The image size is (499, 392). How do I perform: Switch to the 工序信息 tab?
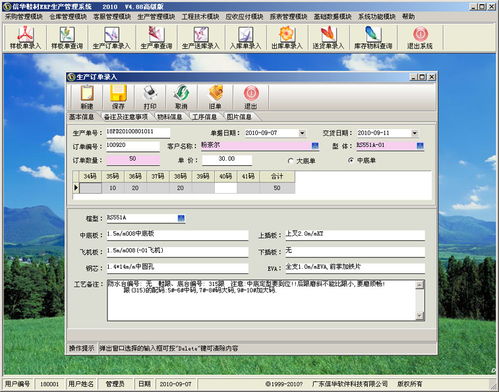[204, 117]
